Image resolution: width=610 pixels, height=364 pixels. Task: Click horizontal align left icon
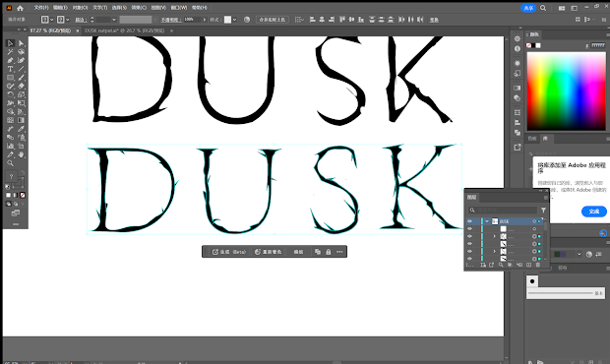click(313, 19)
